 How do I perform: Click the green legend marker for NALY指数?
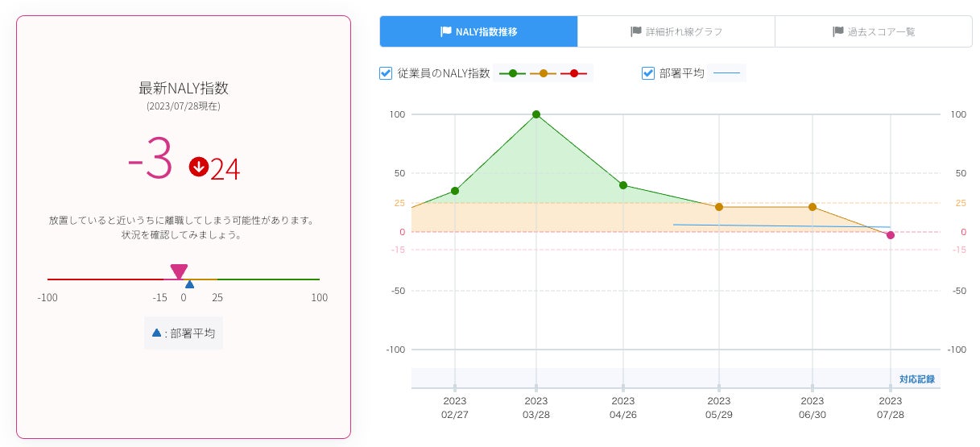512,73
